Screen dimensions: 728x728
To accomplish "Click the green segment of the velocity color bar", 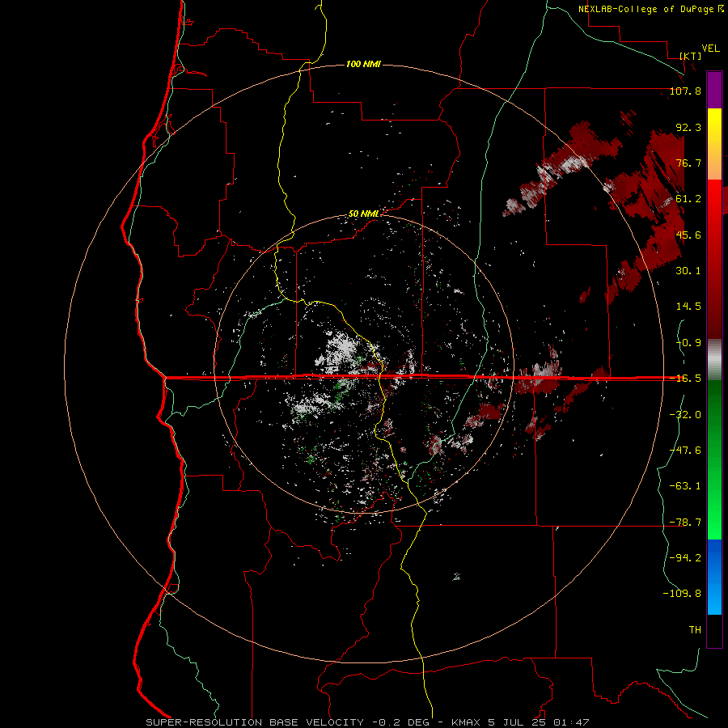I will click(x=714, y=459).
